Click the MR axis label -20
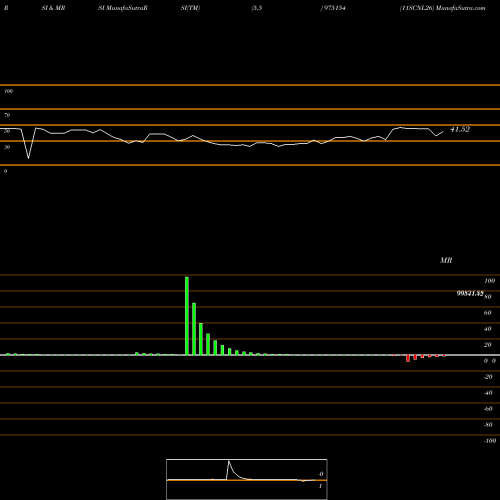The image size is (500, 500). click(488, 377)
